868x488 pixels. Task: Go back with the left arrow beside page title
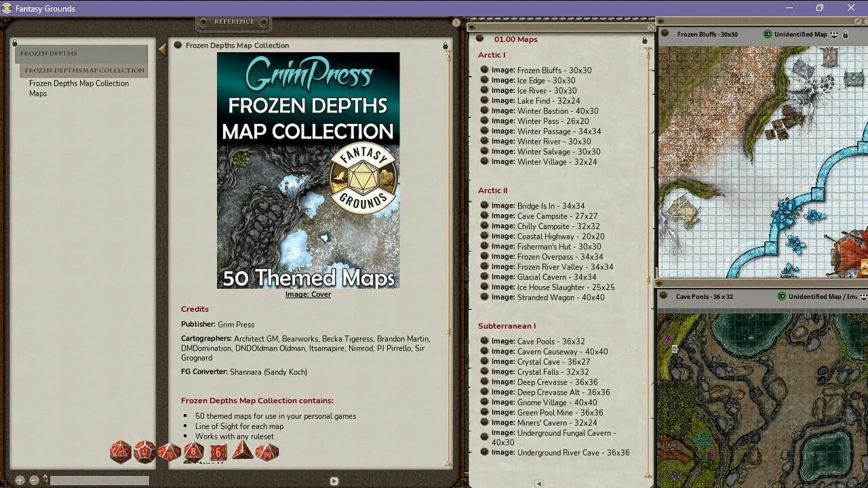pos(162,49)
